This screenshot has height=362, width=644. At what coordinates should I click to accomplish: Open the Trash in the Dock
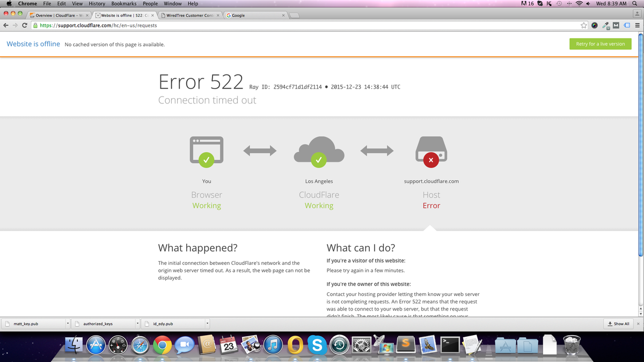572,345
